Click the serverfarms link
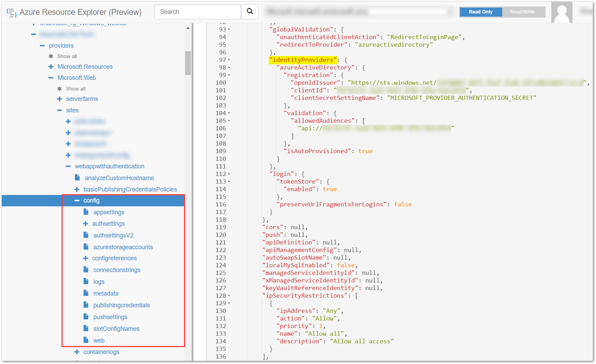This screenshot has width=596, height=364. (x=82, y=99)
